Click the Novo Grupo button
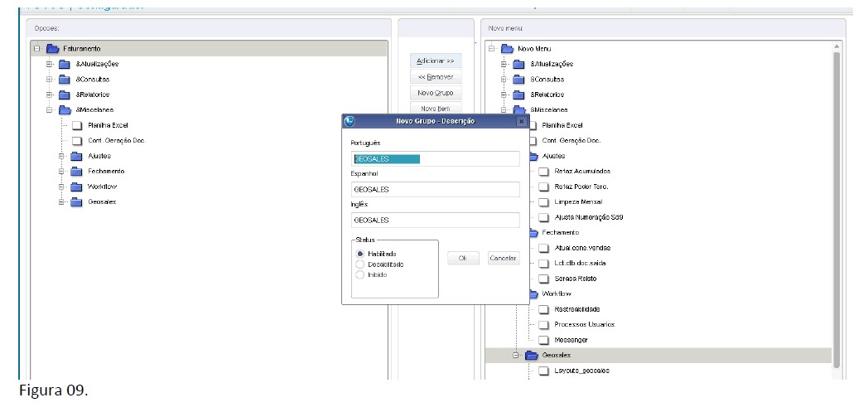The image size is (868, 417). pos(436,93)
